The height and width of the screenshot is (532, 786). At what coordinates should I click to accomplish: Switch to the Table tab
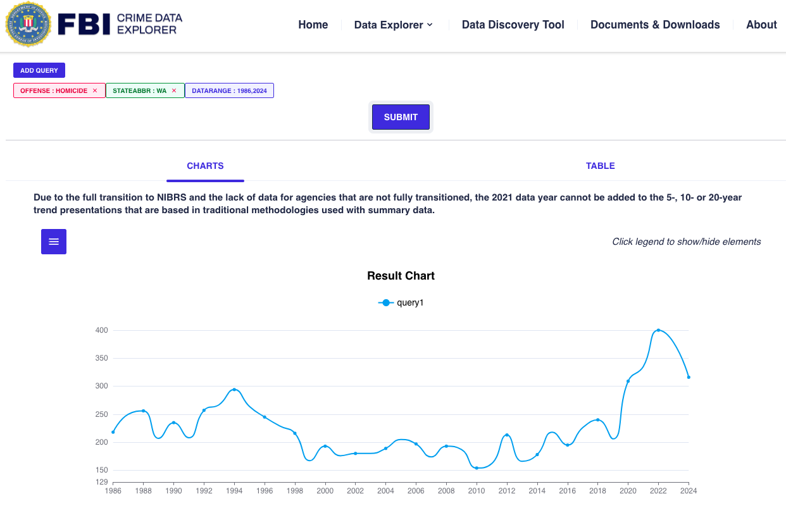click(x=600, y=166)
